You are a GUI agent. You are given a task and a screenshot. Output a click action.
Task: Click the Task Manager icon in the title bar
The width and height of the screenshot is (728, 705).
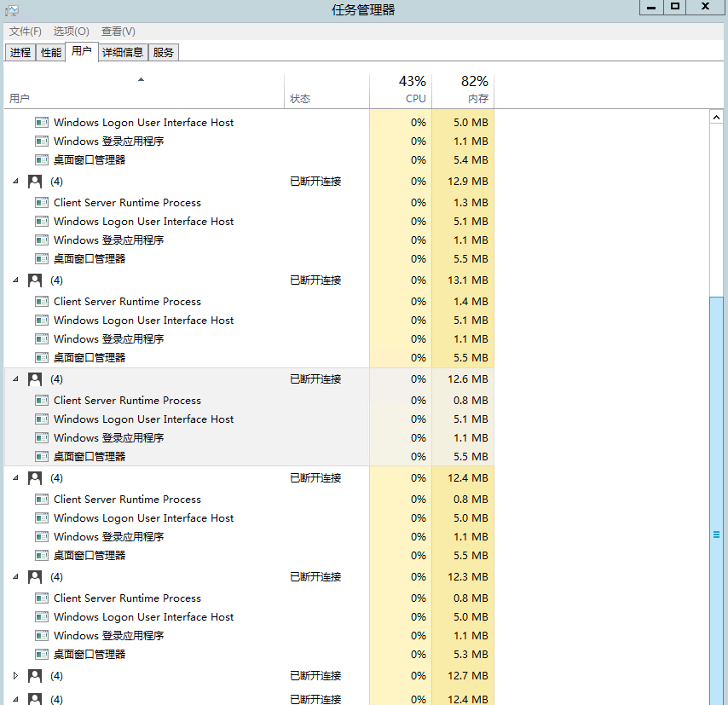pos(12,10)
